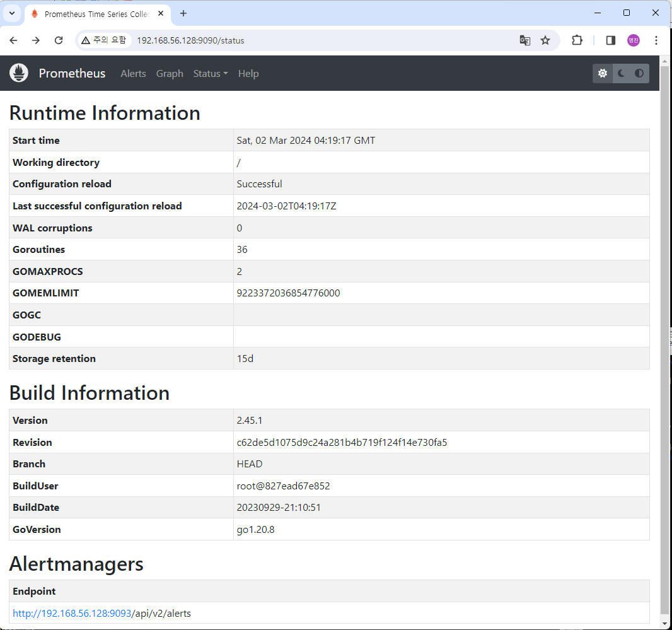Click the 'Build Information' heading
Viewport: 672px width, 630px height.
89,393
